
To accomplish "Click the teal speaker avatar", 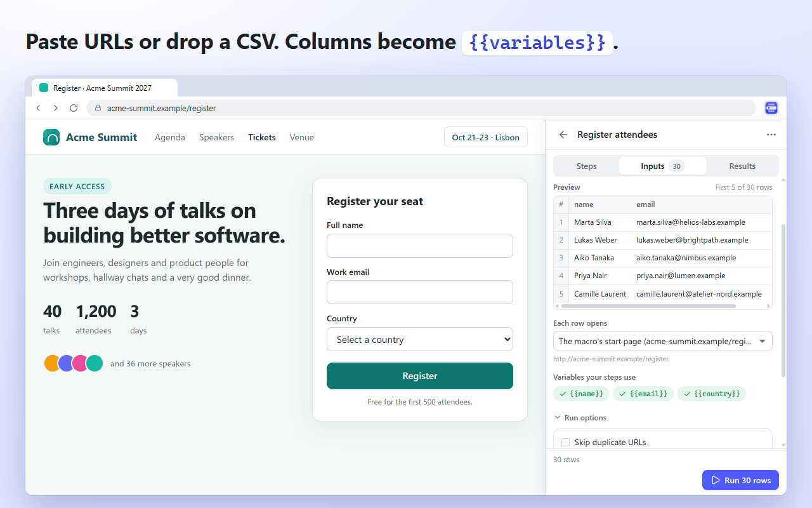I will click(x=95, y=363).
